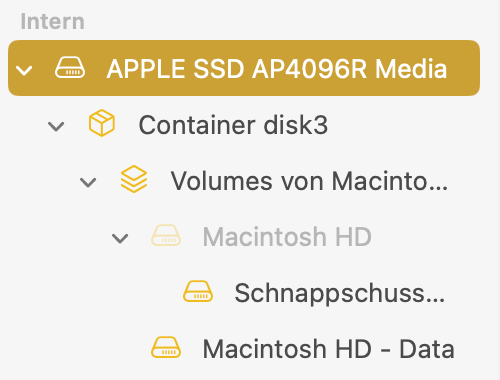Collapse the Volumes von Macinto… group
Viewport: 500px width, 380px height.
tap(88, 182)
